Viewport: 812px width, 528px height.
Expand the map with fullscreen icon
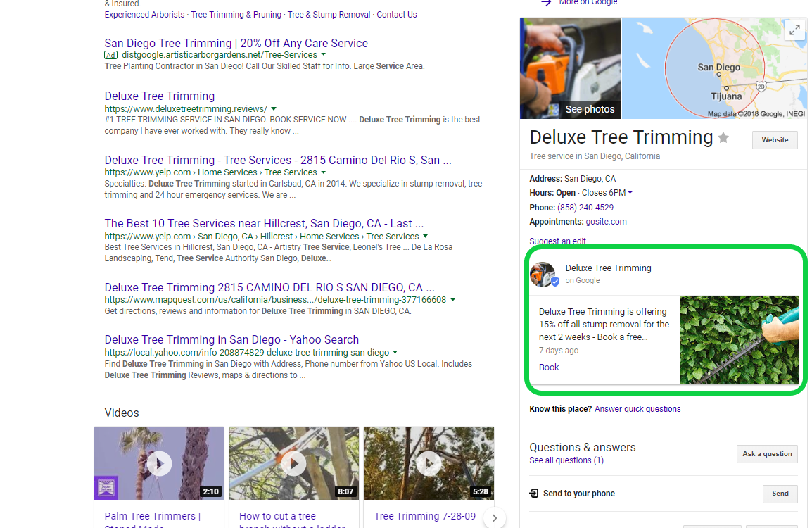(x=794, y=30)
